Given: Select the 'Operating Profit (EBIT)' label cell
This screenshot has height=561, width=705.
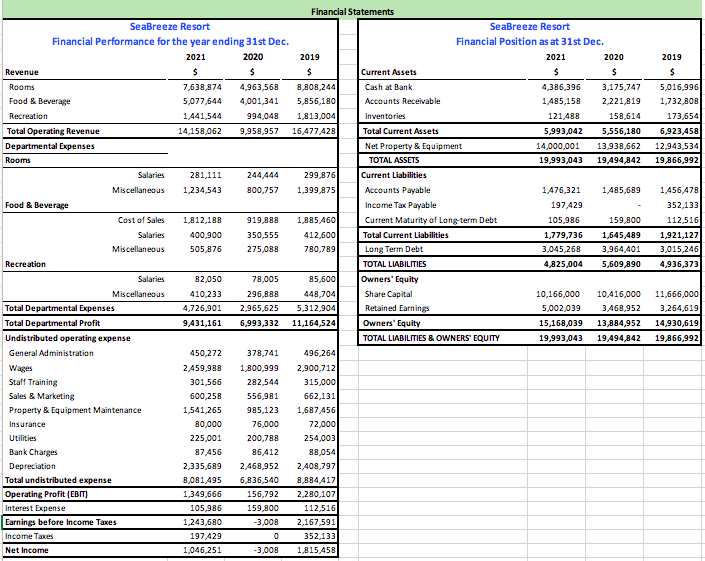Looking at the screenshot, I should point(46,494).
